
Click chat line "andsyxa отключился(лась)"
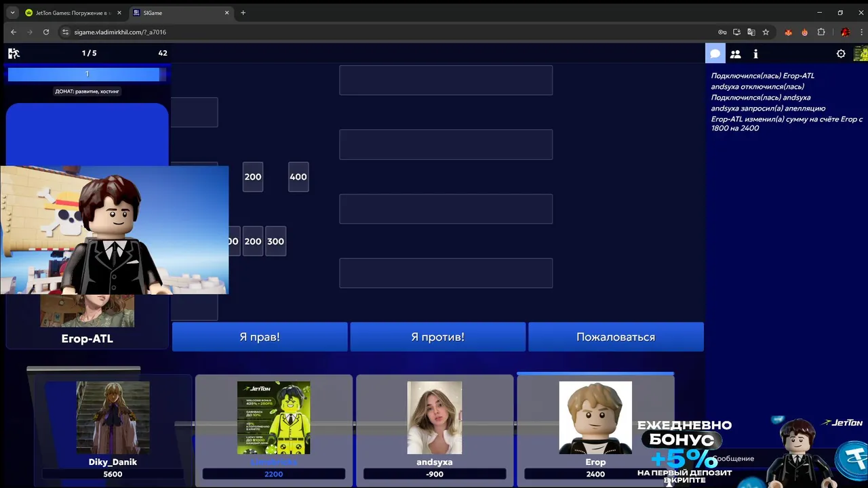757,87
